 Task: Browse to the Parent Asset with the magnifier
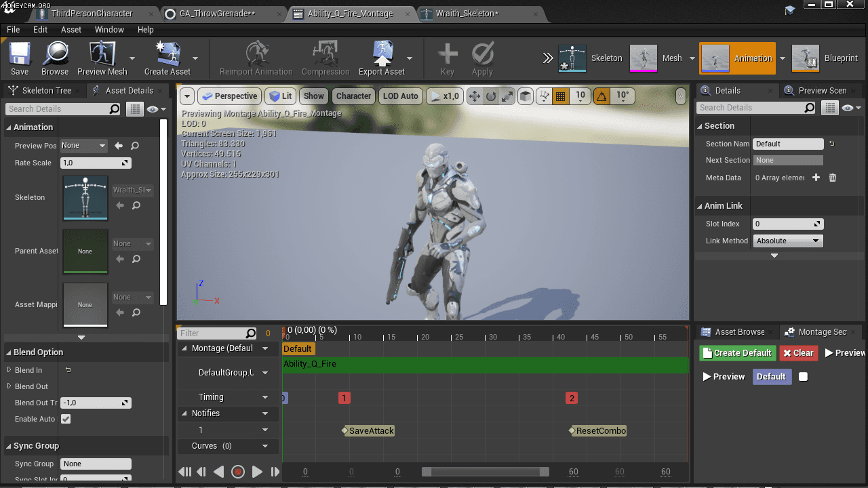(136, 259)
